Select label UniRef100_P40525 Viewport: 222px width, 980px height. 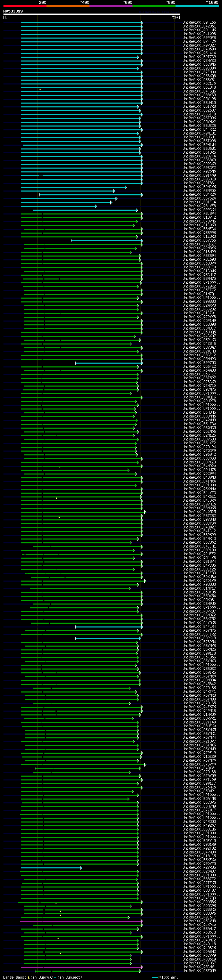pyautogui.click(x=199, y=512)
